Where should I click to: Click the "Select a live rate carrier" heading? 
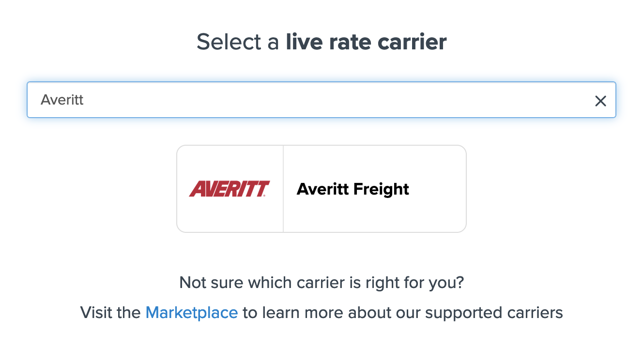tap(321, 42)
